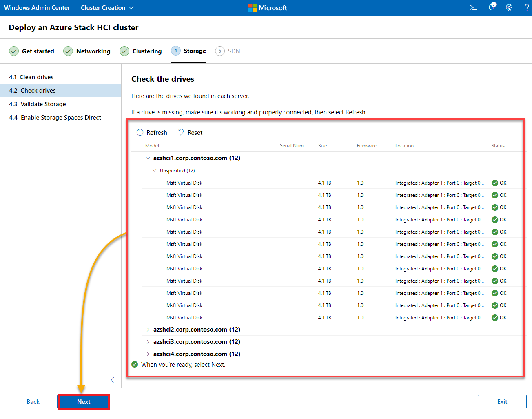Expand the azshci4.corp.contoso.com group
Image resolution: width=532 pixels, height=419 pixels.
[148, 354]
